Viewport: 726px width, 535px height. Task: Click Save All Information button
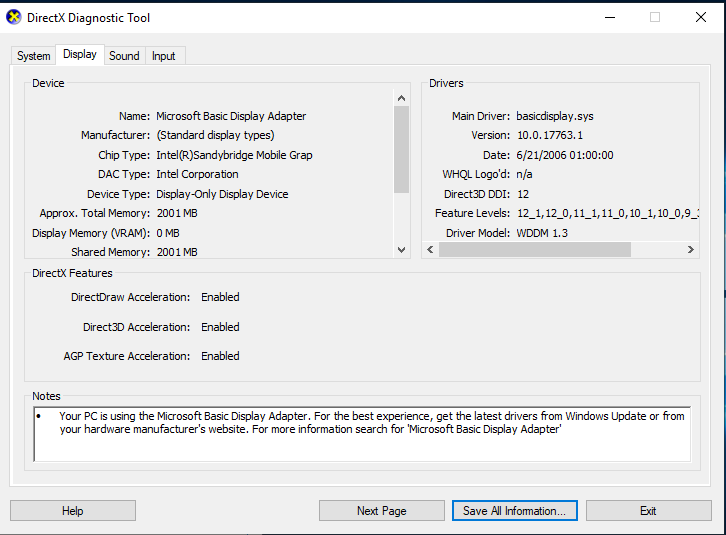514,510
